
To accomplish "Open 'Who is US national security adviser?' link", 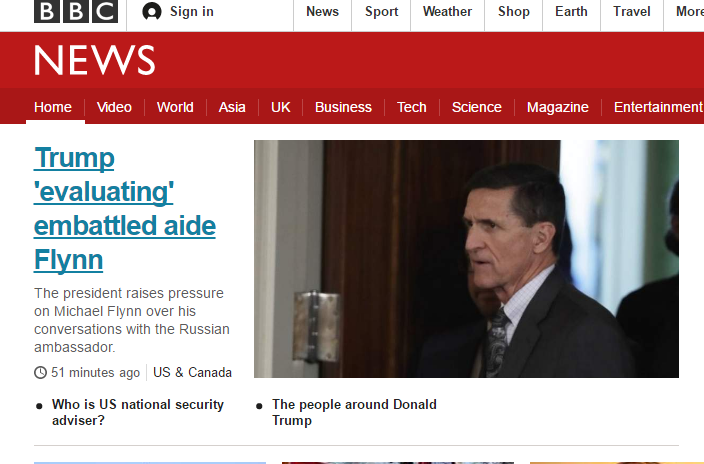I will click(x=138, y=412).
